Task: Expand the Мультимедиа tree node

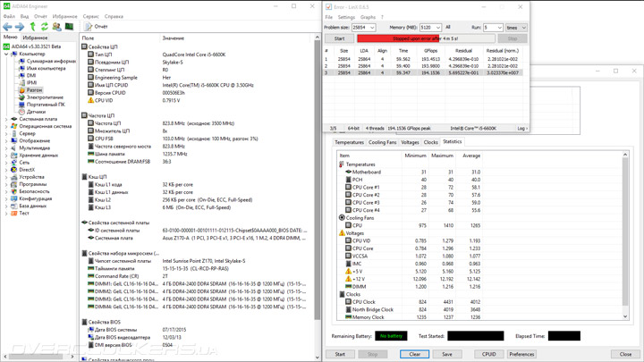Action: tap(6, 148)
